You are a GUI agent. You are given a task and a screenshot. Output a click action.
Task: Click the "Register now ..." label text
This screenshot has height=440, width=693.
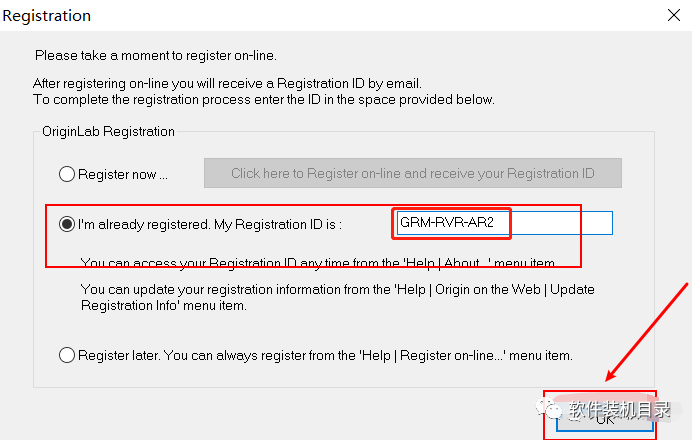click(x=123, y=174)
